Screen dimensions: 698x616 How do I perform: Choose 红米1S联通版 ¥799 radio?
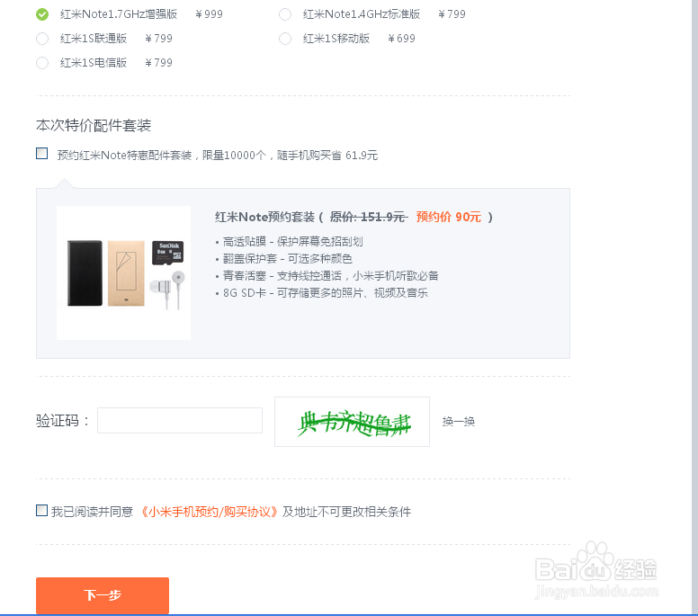(x=42, y=39)
